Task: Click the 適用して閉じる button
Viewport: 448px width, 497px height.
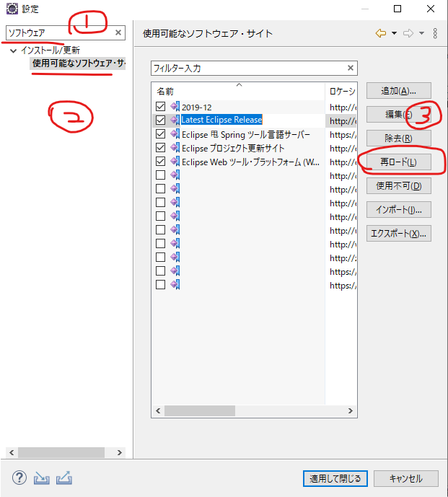Action: click(335, 478)
